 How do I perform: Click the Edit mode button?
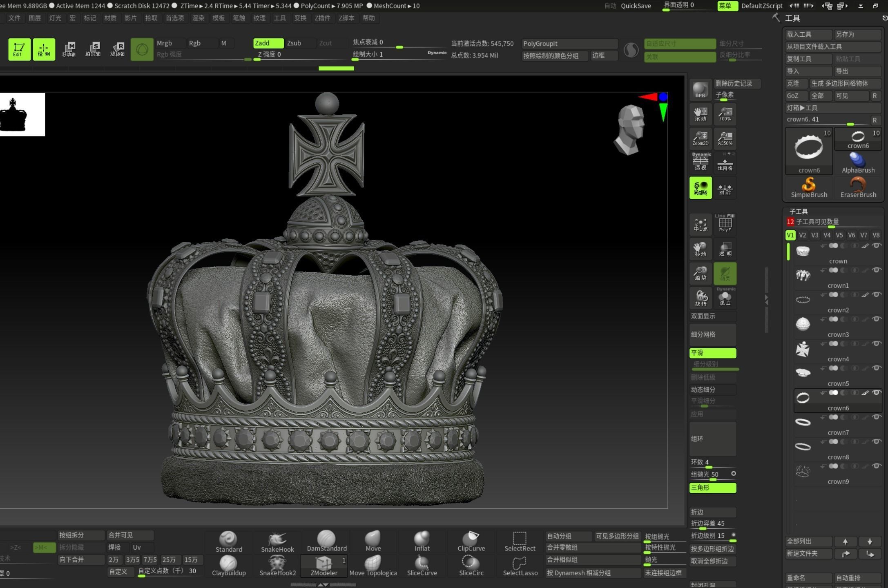tap(19, 49)
